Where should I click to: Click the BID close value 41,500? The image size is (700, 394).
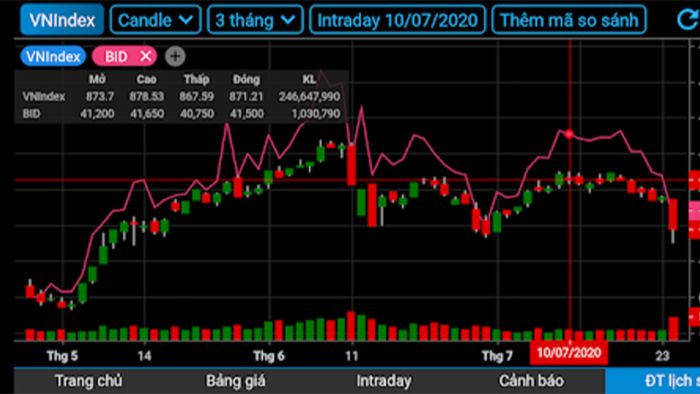pos(246,114)
